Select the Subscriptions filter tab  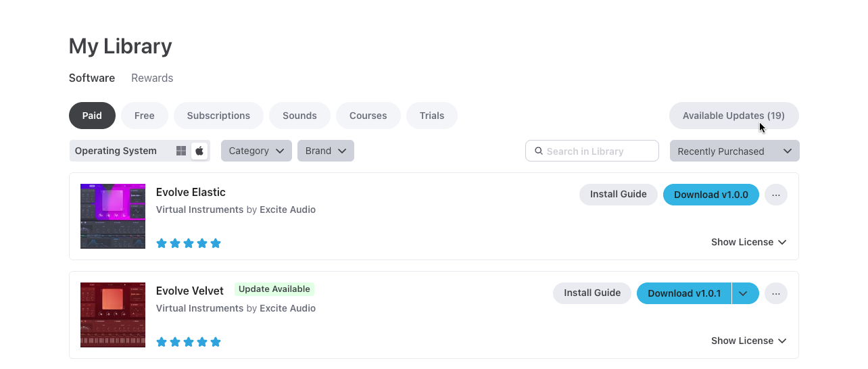pyautogui.click(x=218, y=116)
